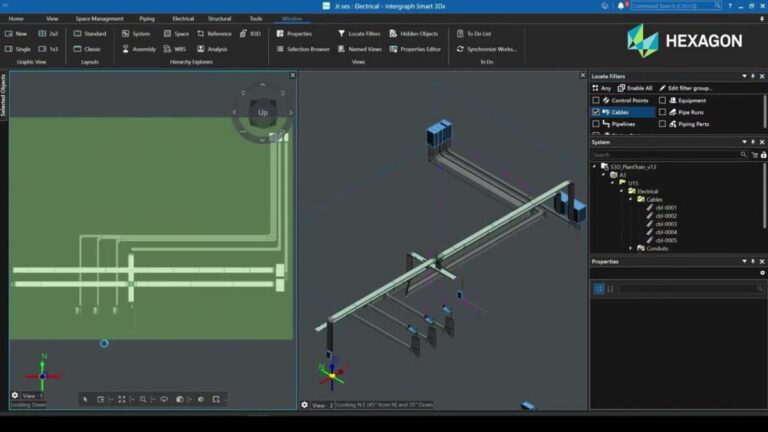The width and height of the screenshot is (768, 432).
Task: Enable the Pipelines locate filter
Action: [596, 124]
